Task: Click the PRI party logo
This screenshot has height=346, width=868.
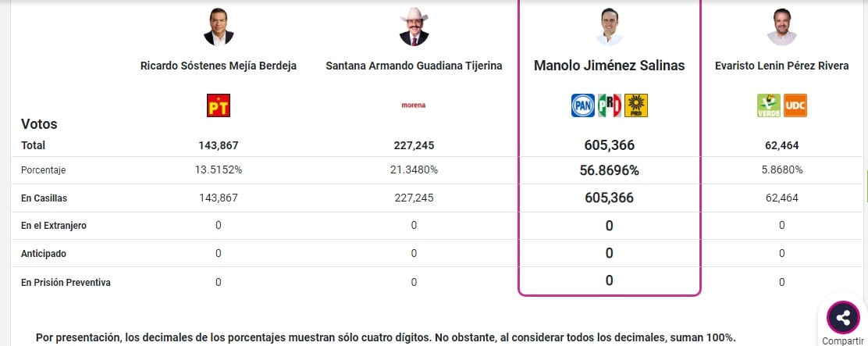Action: pyautogui.click(x=610, y=105)
